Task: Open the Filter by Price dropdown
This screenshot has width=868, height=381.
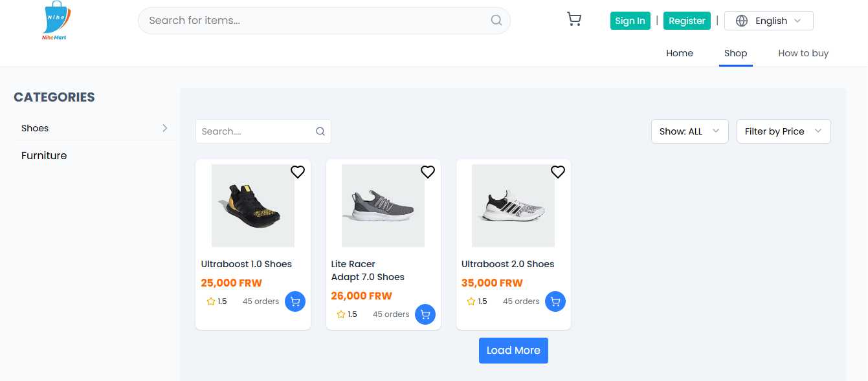Action: click(783, 131)
